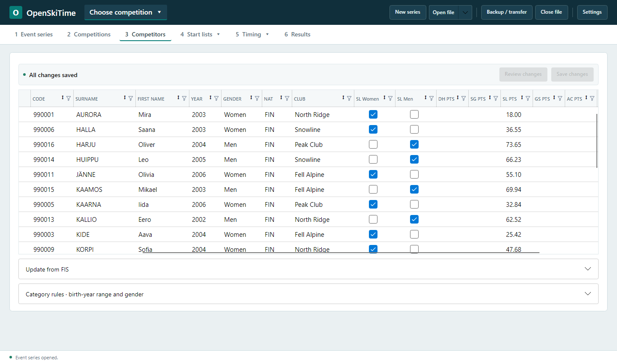Sort by FIRST NAME column

pos(178,98)
